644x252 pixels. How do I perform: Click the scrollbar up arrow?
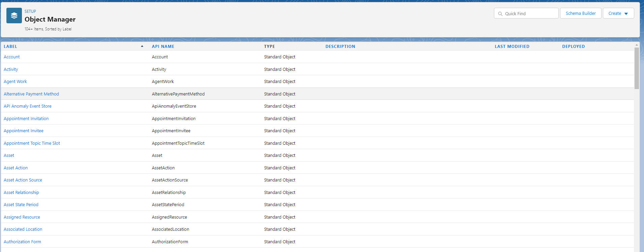(637, 45)
